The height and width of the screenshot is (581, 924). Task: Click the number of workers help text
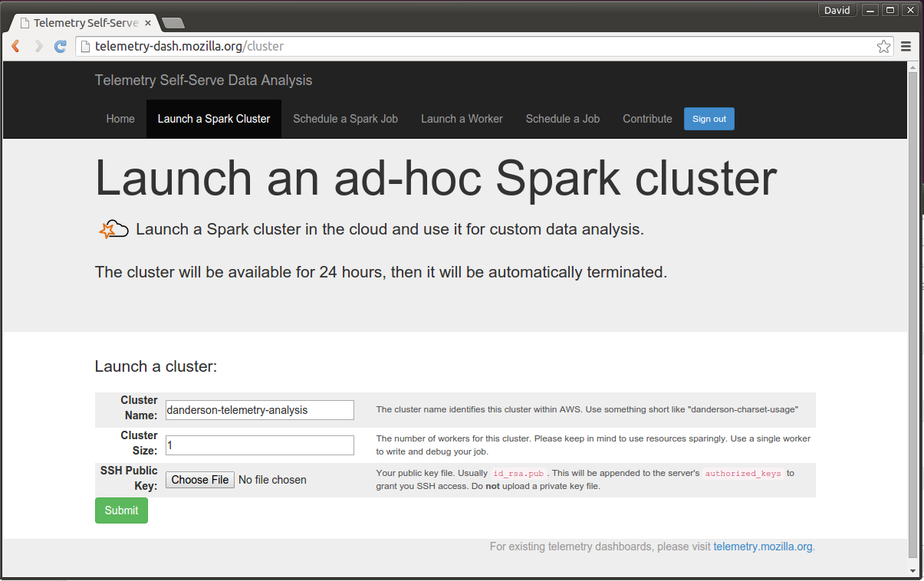[x=594, y=445]
